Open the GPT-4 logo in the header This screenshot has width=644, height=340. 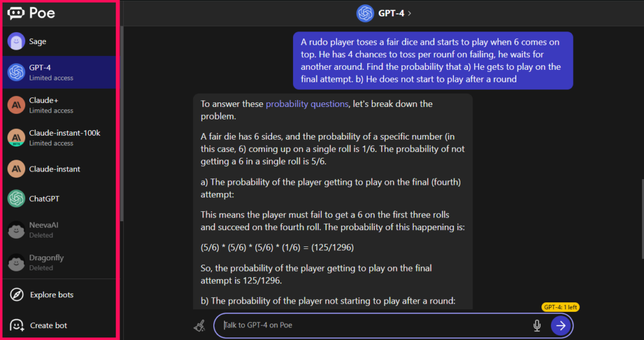(x=365, y=13)
